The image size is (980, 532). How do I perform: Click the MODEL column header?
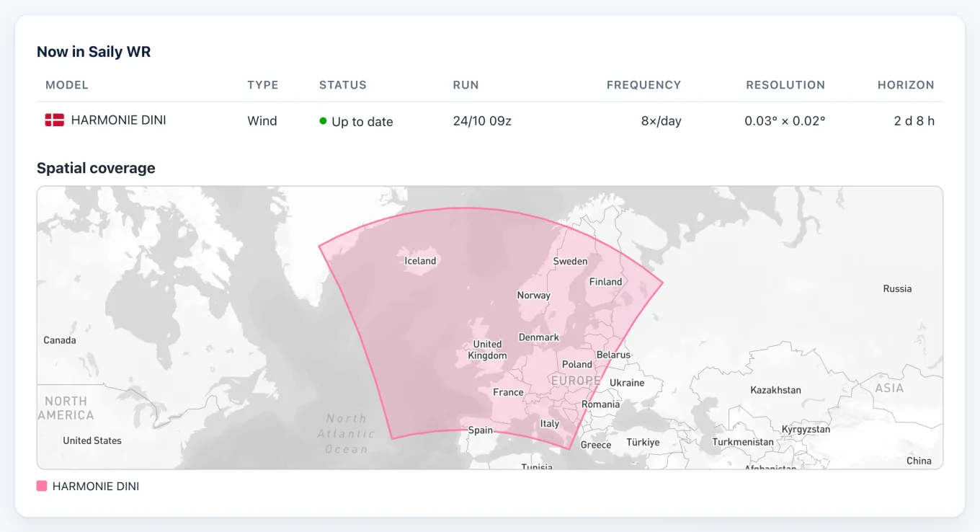coord(67,85)
